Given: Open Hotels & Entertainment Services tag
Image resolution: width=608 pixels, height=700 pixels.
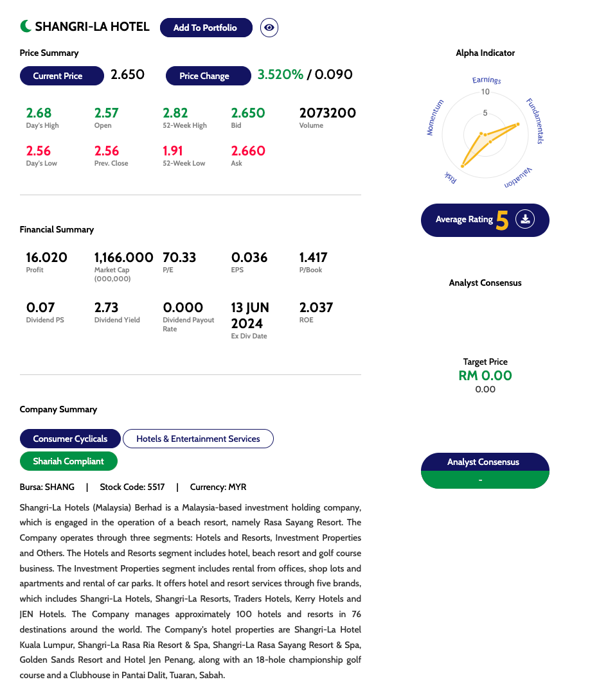Looking at the screenshot, I should click(198, 439).
